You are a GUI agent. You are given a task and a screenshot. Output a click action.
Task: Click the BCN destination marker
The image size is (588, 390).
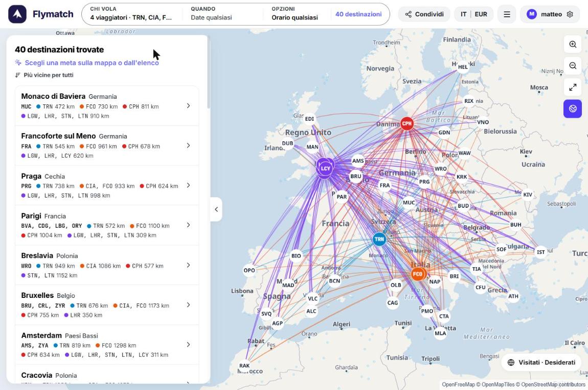click(x=334, y=281)
